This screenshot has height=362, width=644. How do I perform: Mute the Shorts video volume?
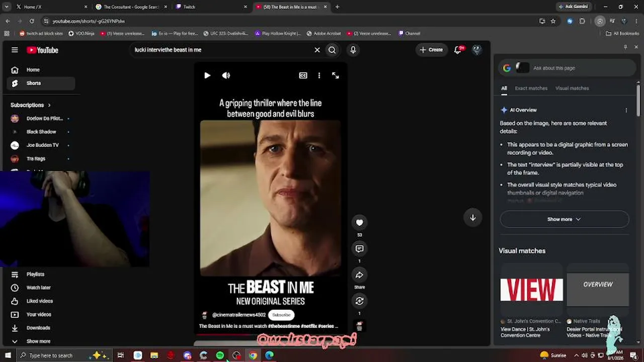226,75
